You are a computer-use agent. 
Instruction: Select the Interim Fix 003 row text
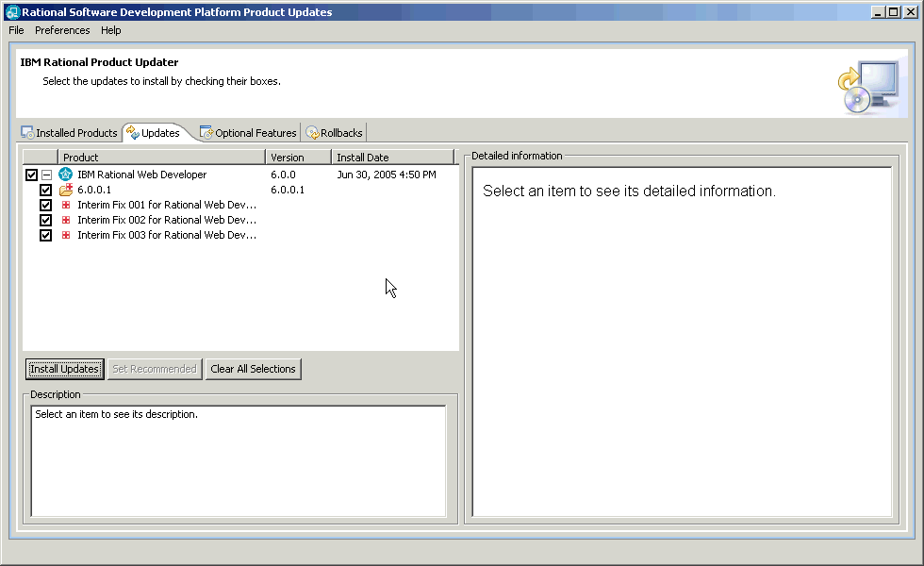pos(167,235)
